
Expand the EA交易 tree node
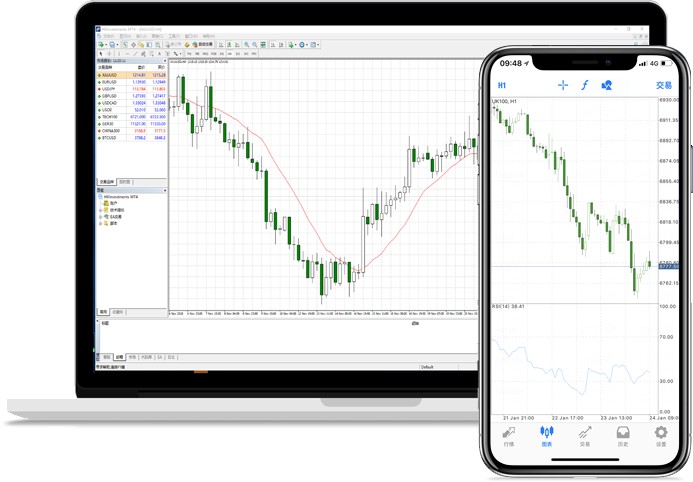point(100,217)
